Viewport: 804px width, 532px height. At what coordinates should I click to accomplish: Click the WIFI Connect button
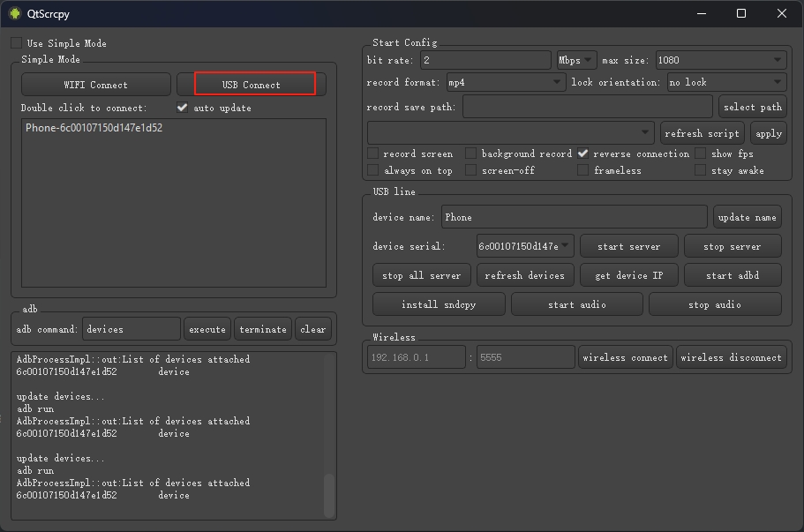[x=95, y=85]
